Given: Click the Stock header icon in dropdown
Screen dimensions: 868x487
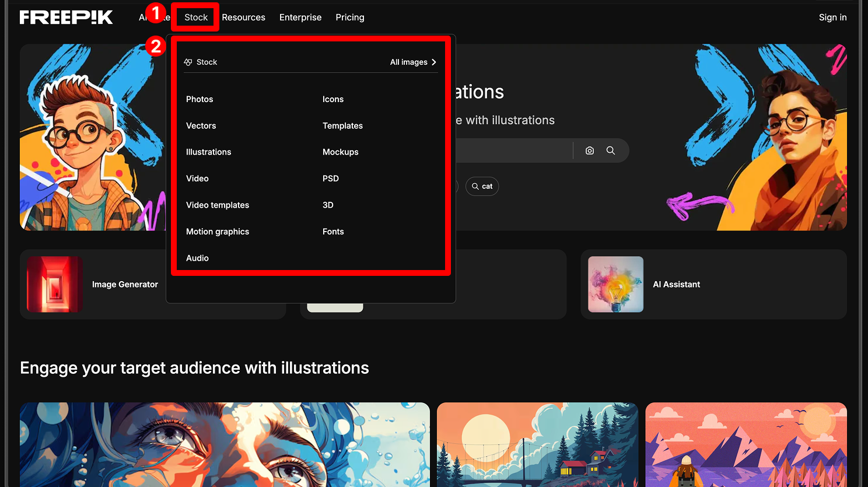Looking at the screenshot, I should (188, 62).
